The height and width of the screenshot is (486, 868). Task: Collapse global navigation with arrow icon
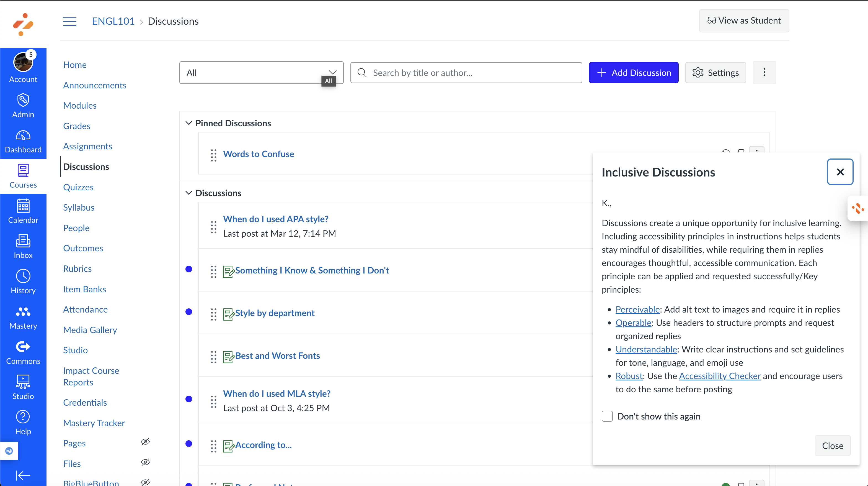(x=23, y=475)
